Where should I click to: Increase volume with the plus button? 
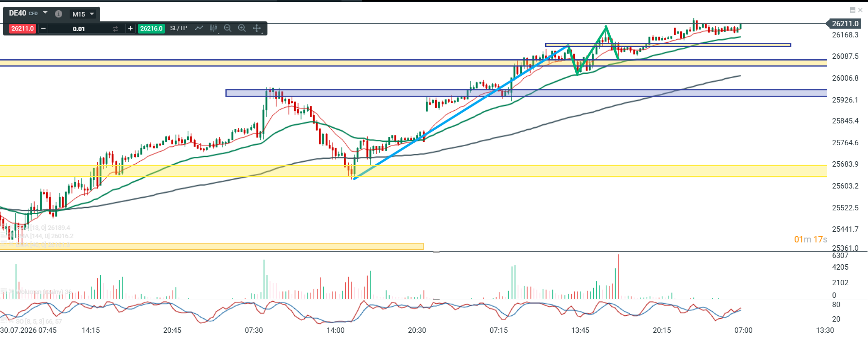[x=130, y=29]
